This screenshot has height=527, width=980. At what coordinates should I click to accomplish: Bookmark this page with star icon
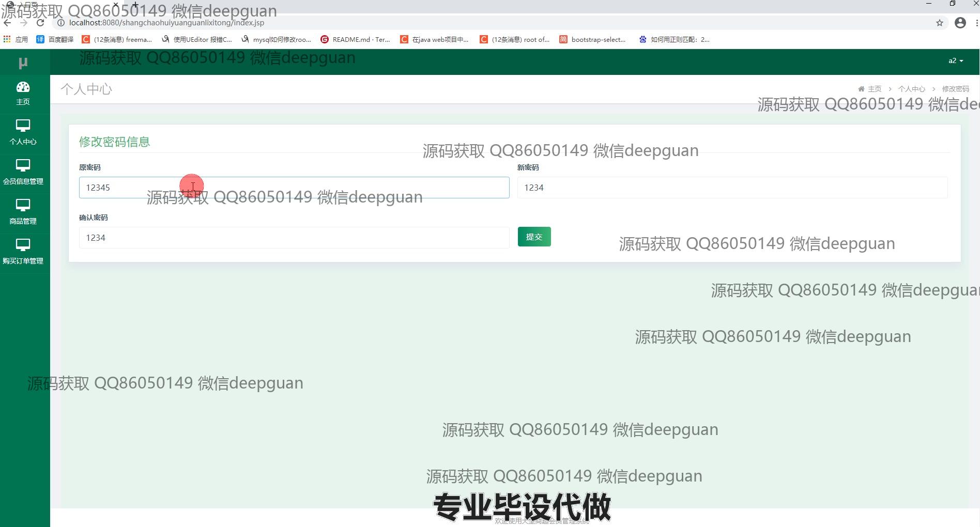click(939, 23)
